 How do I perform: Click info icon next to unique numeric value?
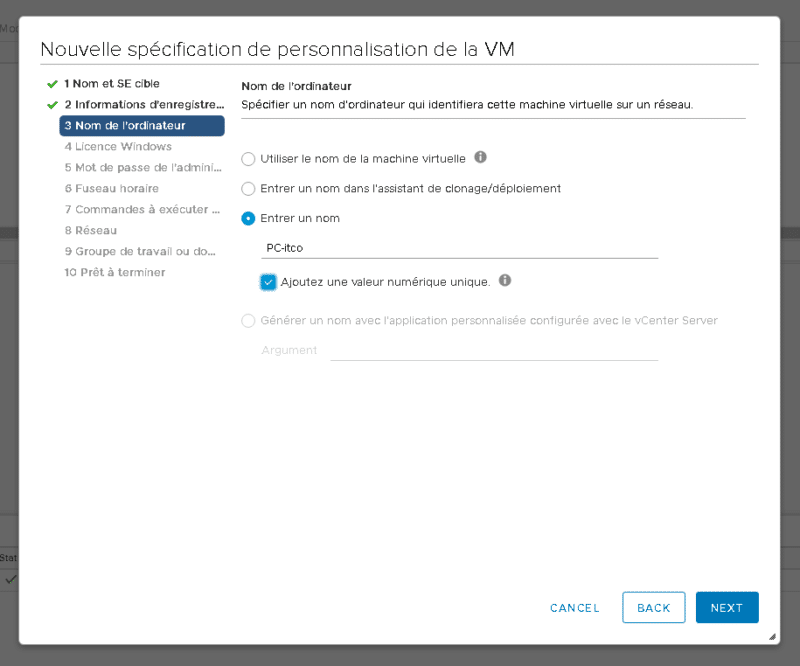click(x=505, y=281)
